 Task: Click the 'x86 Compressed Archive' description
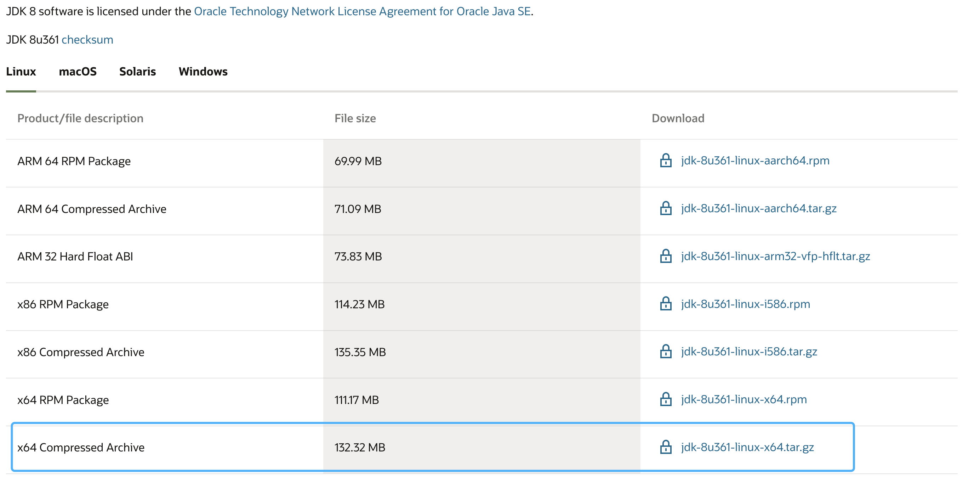81,352
